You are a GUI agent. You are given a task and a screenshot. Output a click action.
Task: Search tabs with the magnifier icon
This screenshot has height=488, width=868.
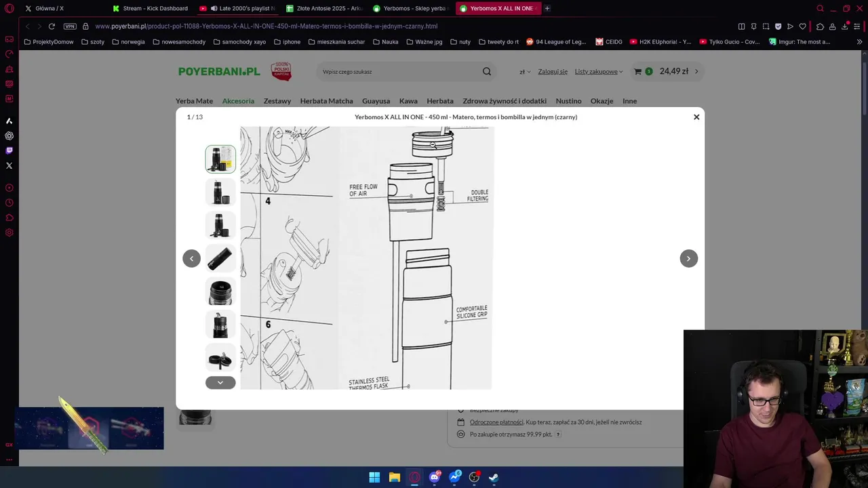point(820,9)
